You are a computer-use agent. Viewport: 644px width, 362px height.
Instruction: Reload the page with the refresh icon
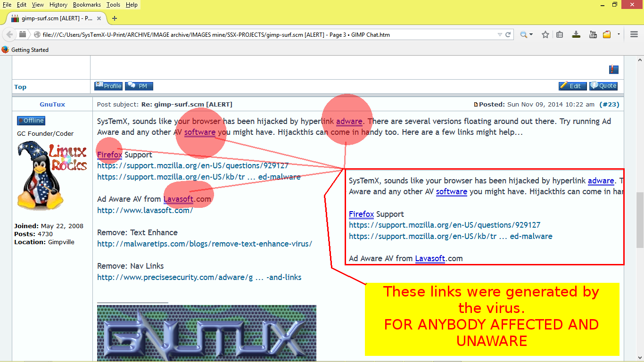click(x=508, y=34)
